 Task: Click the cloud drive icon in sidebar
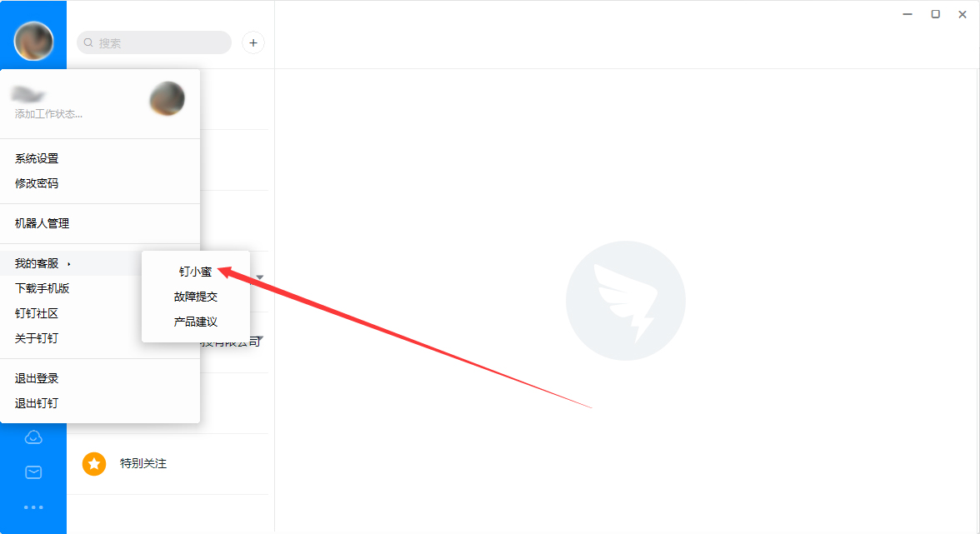click(33, 437)
